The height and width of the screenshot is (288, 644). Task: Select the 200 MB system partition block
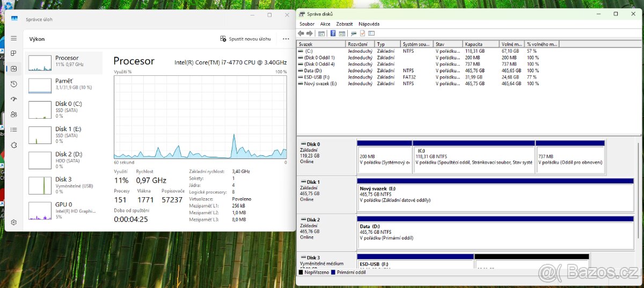click(x=384, y=157)
